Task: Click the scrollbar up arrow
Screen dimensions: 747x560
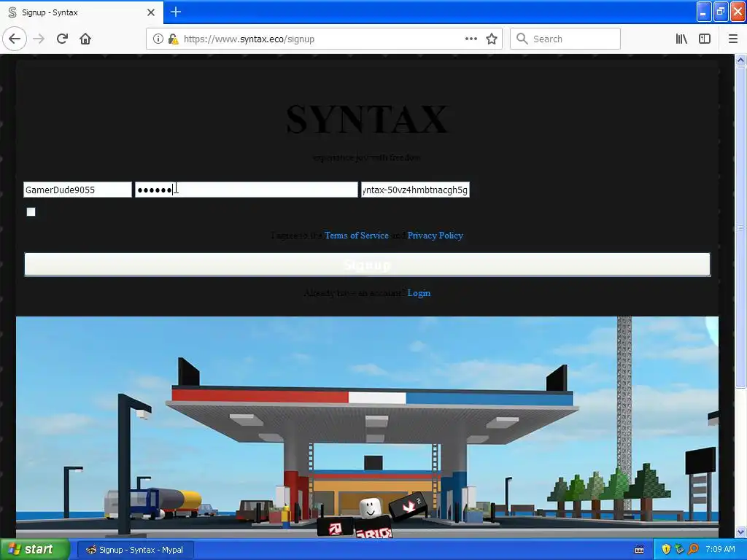Action: click(740, 60)
